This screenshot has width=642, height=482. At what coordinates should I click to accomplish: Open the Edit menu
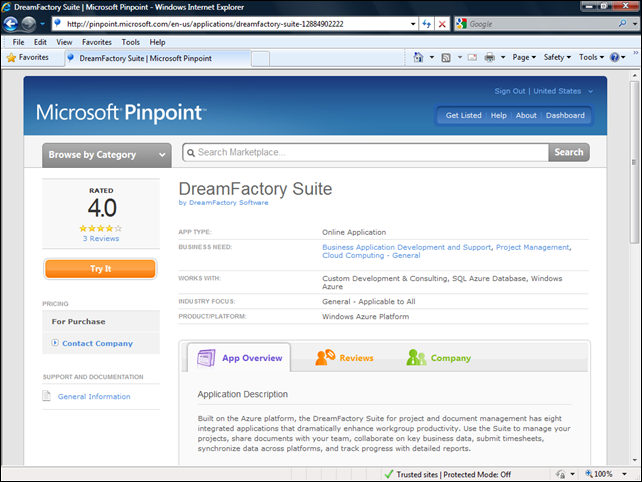[40, 42]
